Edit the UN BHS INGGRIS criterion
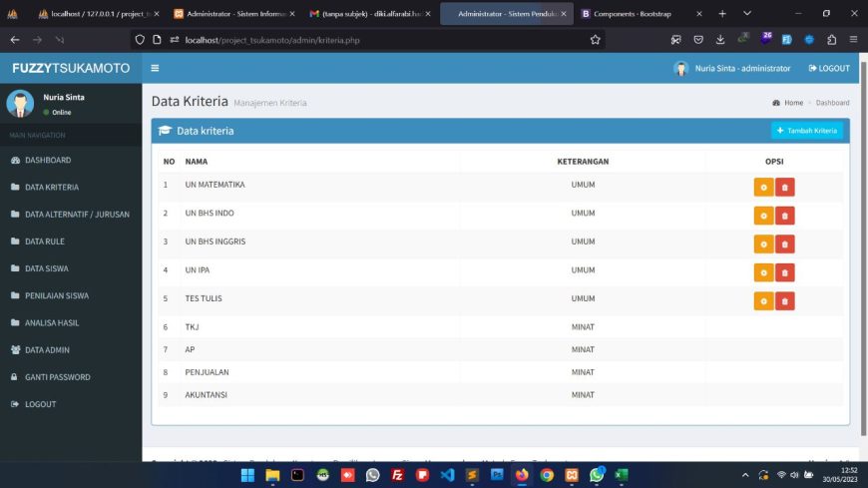 (x=763, y=244)
